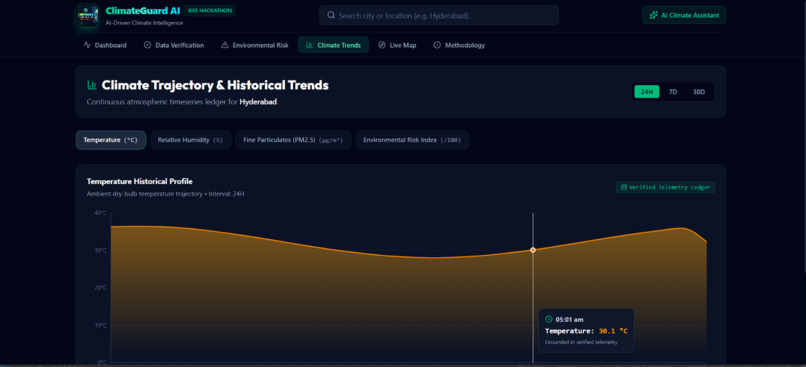The width and height of the screenshot is (806, 367).
Task: Select the Relative Humidity (%) metric
Action: click(191, 140)
